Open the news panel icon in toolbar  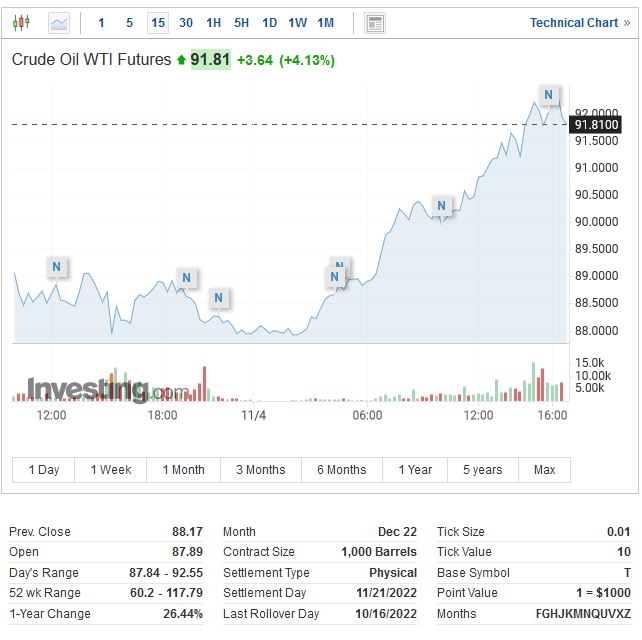[x=375, y=22]
